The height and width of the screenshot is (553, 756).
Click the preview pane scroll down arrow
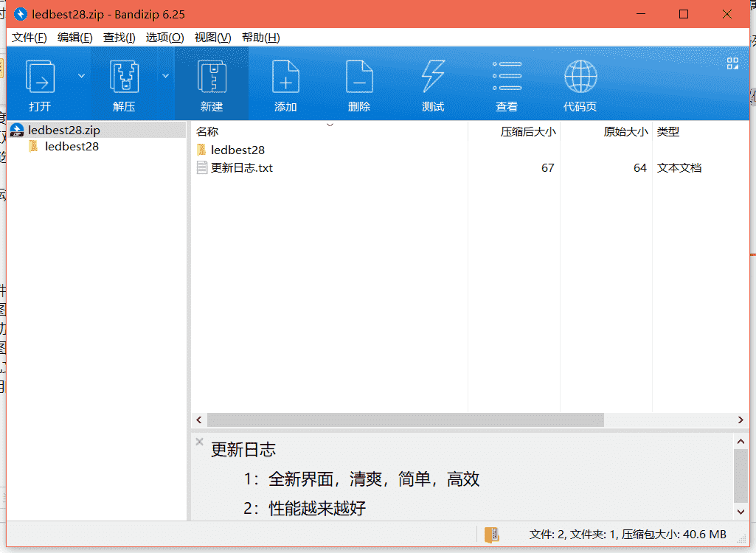pos(741,512)
